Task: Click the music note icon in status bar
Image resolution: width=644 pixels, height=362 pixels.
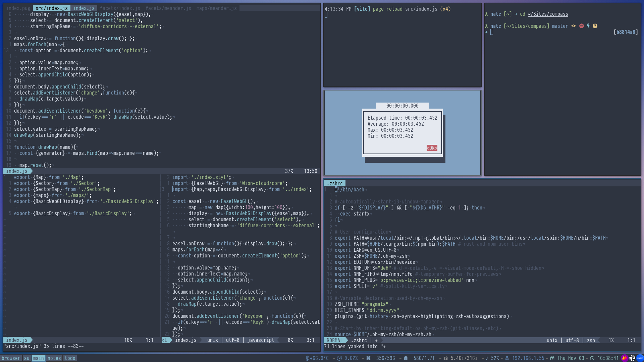Action: click(487, 358)
